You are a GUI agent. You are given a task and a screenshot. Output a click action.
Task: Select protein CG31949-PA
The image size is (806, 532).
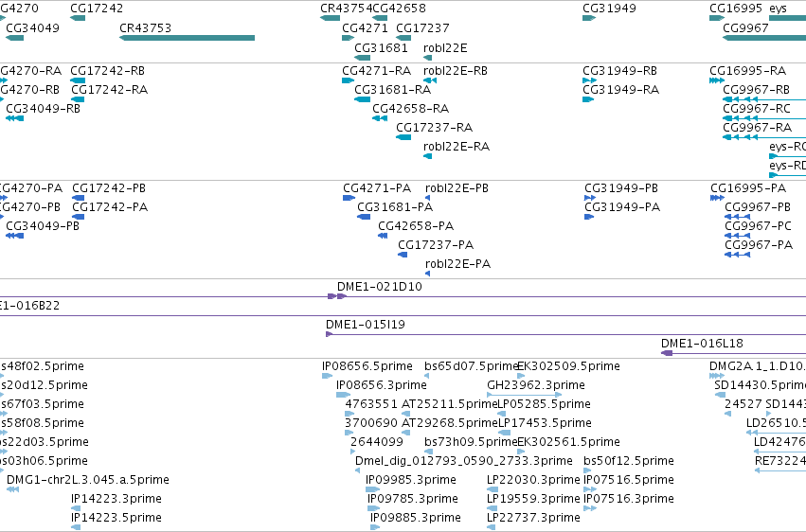622,207
